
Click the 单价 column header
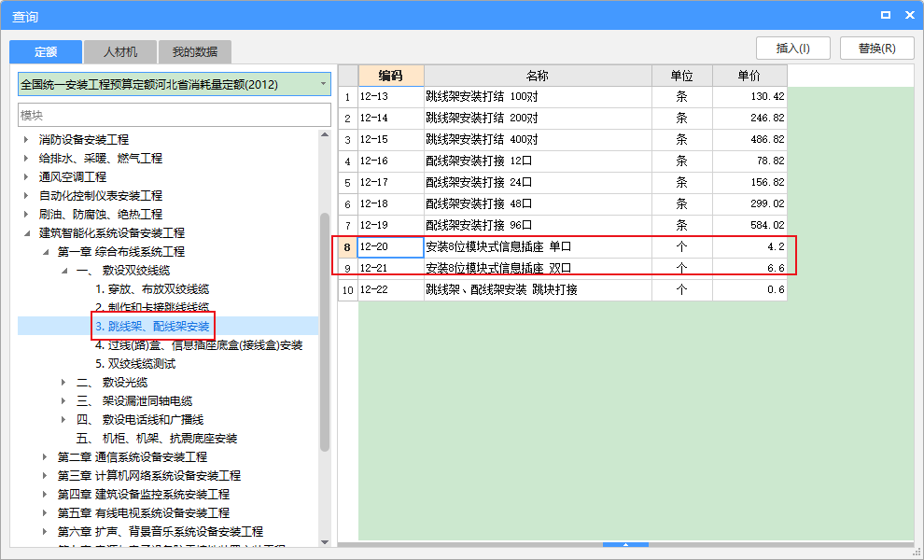point(749,76)
